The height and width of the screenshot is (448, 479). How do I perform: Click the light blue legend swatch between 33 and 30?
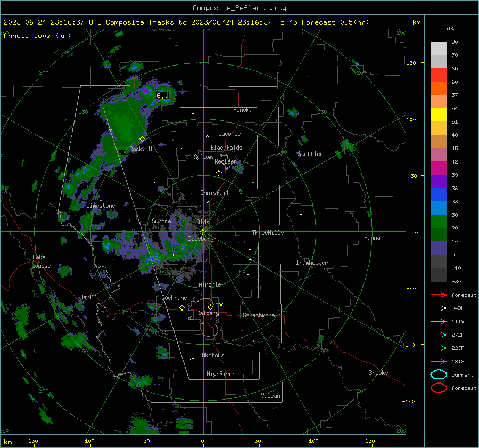(x=439, y=208)
